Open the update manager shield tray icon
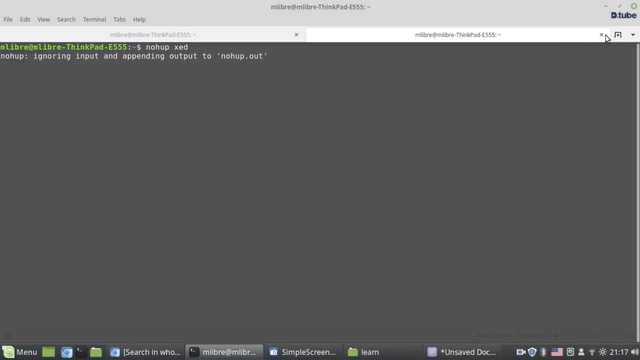Viewport: 640px width, 360px height. [x=532, y=352]
